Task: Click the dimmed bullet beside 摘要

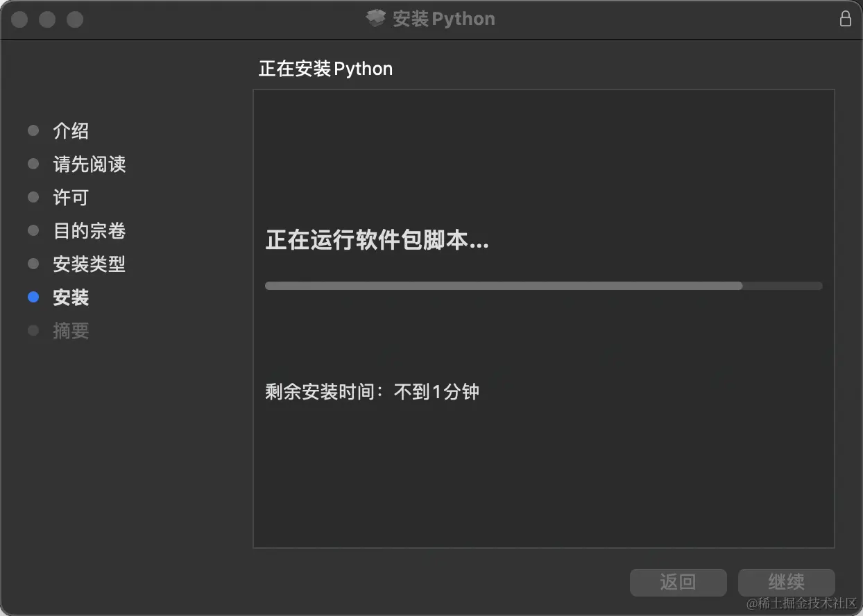Action: [x=33, y=330]
